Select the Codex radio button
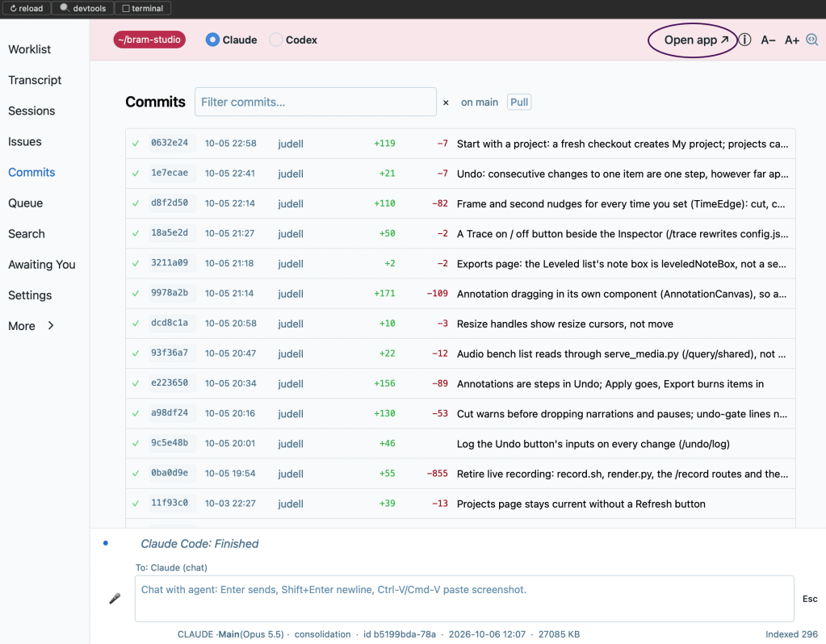The width and height of the screenshot is (826, 644). pos(275,40)
